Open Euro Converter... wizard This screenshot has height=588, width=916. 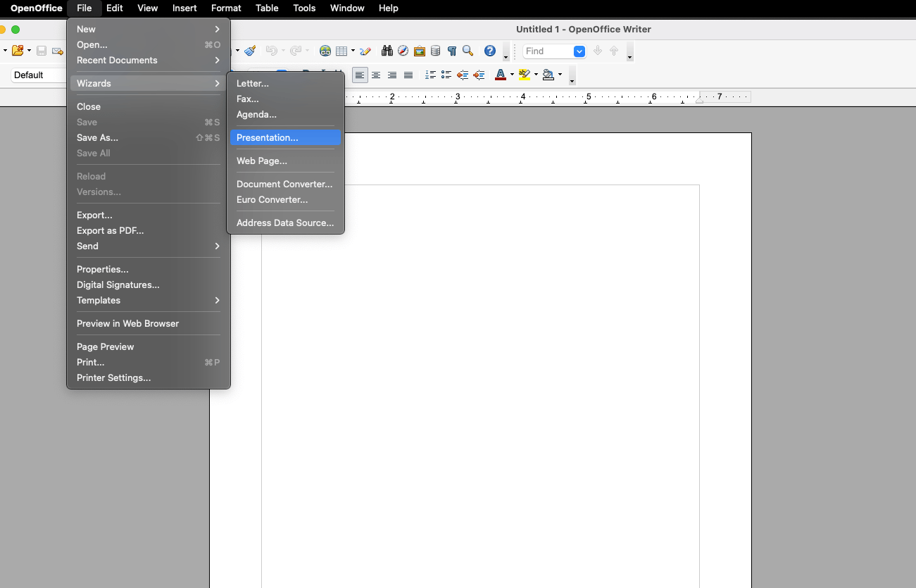tap(285, 199)
